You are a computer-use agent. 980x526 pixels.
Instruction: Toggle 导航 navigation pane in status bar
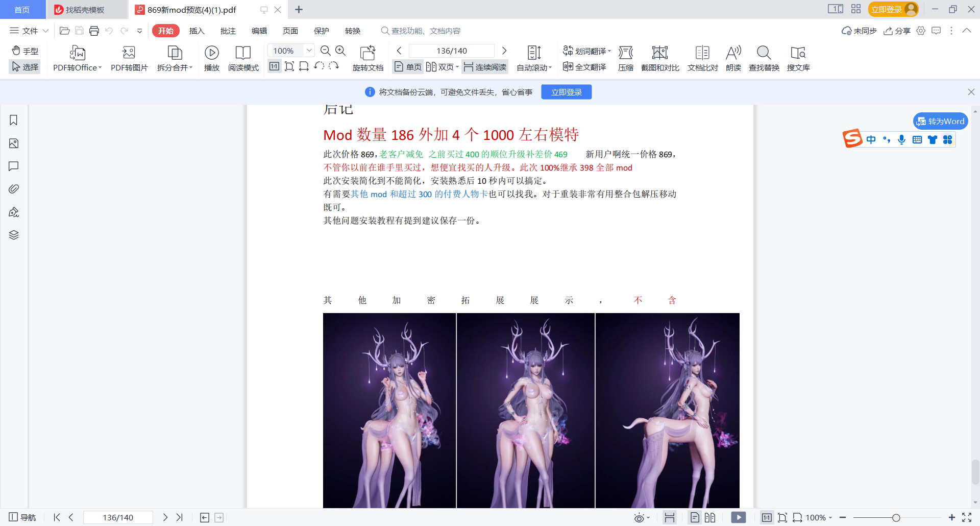click(x=22, y=517)
